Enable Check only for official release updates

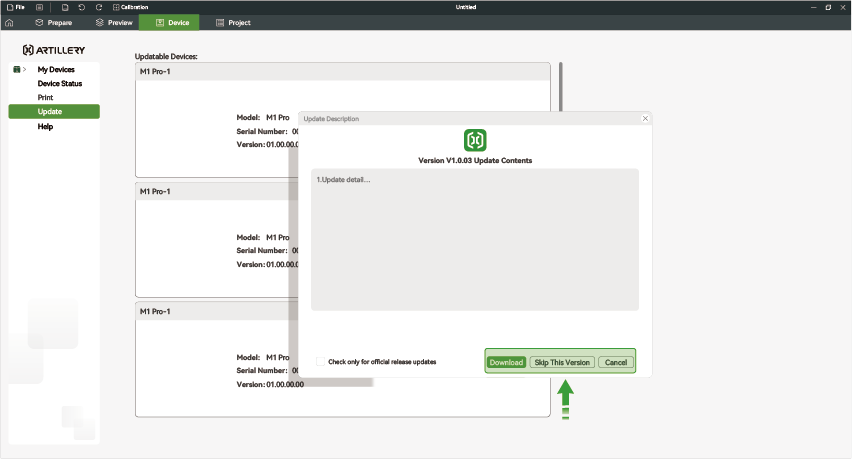321,362
